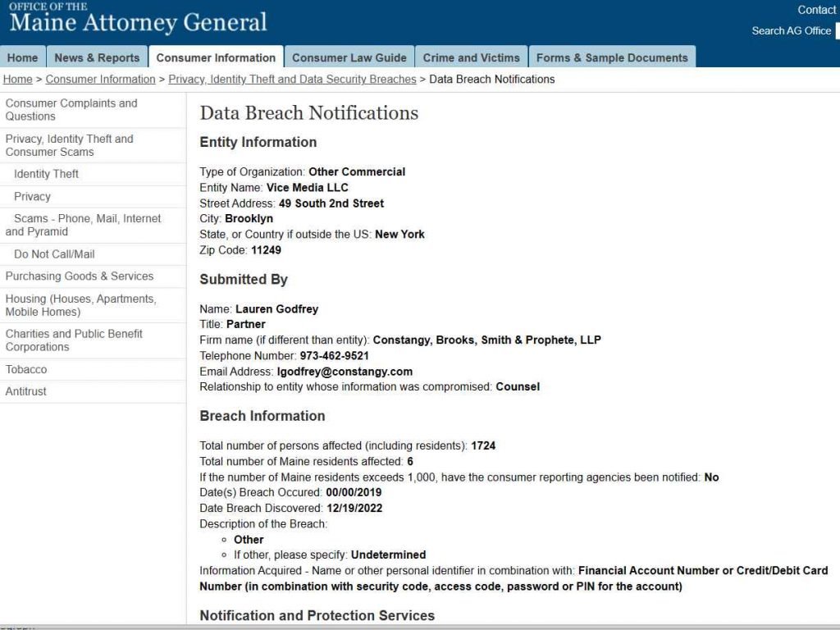Viewport: 840px width, 630px height.
Task: Click the Undetermined breach description value
Action: (388, 555)
